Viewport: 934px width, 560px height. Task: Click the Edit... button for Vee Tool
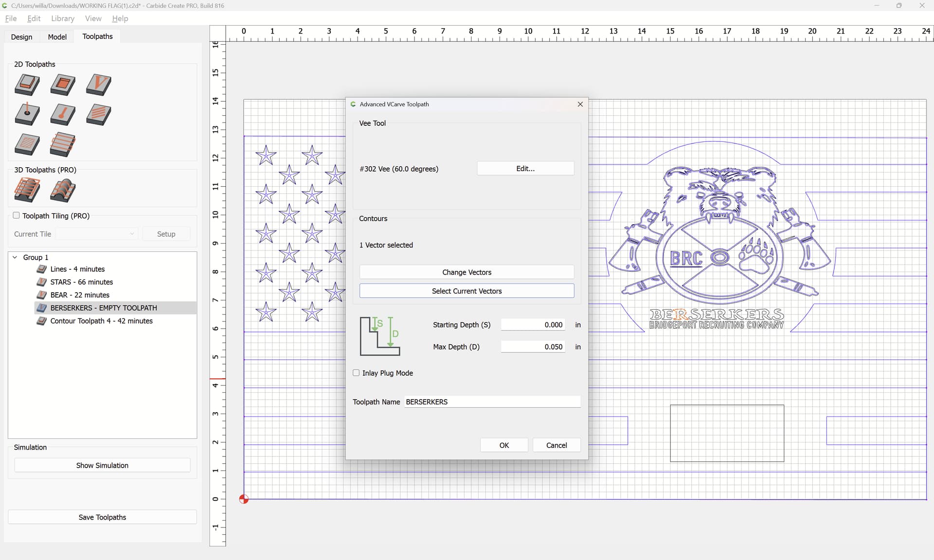coord(525,169)
